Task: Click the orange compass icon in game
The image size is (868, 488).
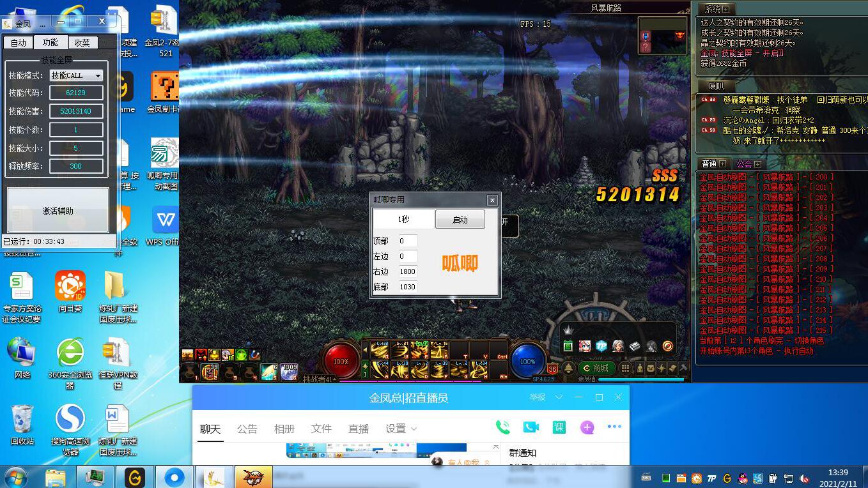Action: point(668,346)
